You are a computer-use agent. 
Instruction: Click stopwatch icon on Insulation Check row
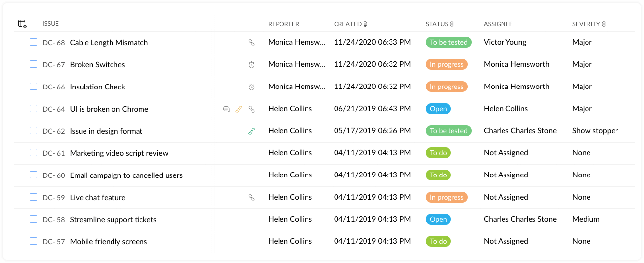coord(252,87)
